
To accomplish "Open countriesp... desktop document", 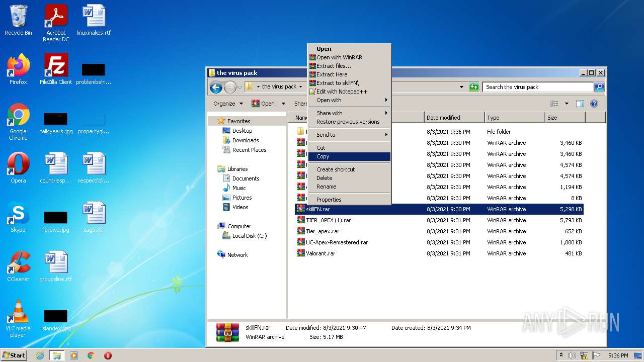I will (x=56, y=168).
